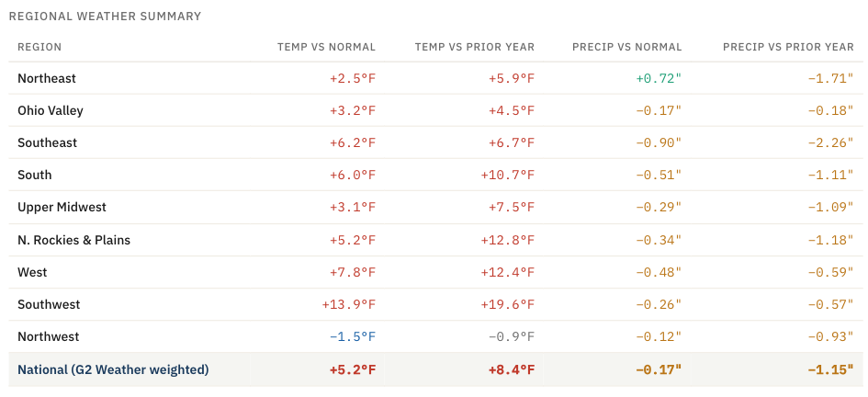Click the green +0.72" Northeast precip value
868x397 pixels.
coord(659,78)
